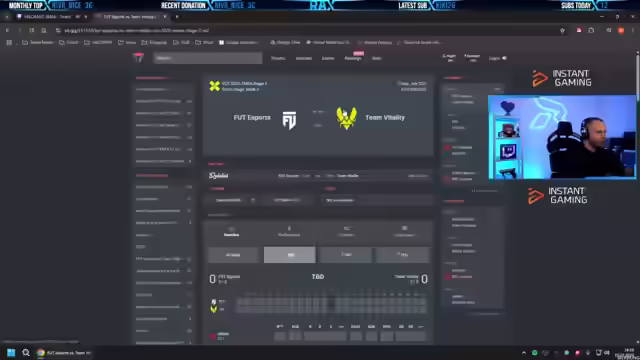Toggle the Spoilers switch

pyautogui.click(x=472, y=58)
